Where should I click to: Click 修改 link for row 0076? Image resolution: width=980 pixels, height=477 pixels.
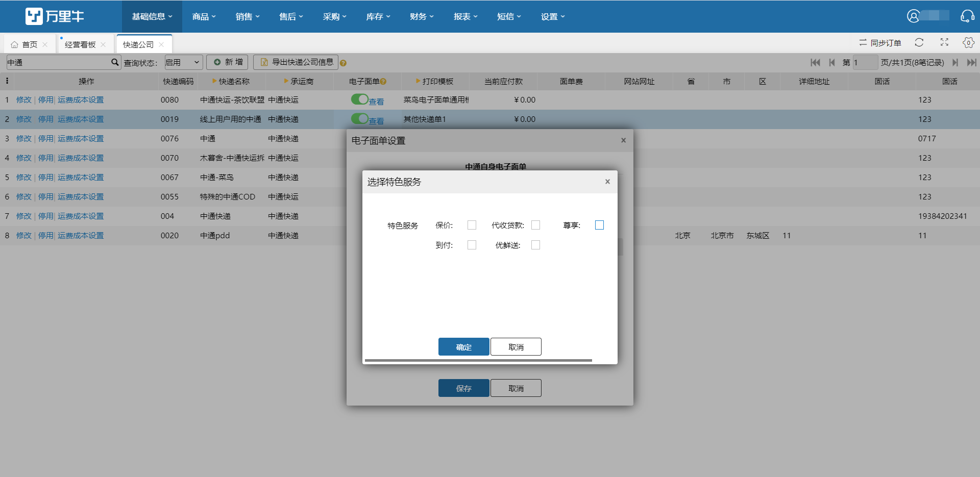[23, 138]
